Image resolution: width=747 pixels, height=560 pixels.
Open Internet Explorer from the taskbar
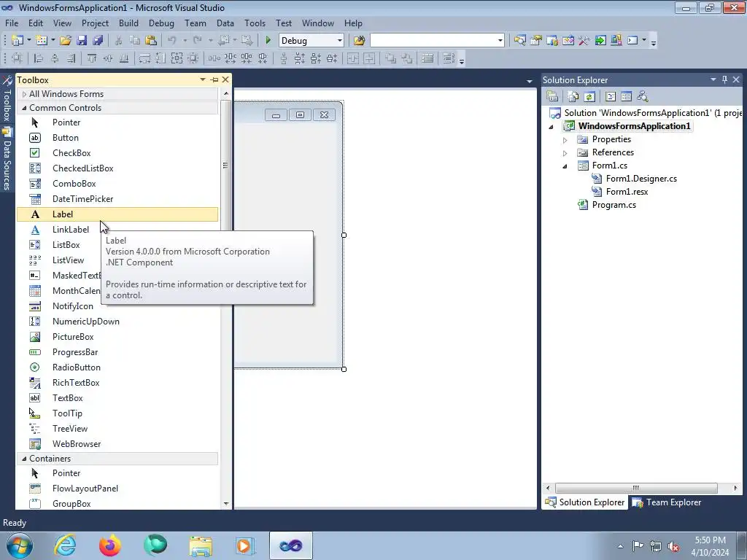click(x=65, y=545)
